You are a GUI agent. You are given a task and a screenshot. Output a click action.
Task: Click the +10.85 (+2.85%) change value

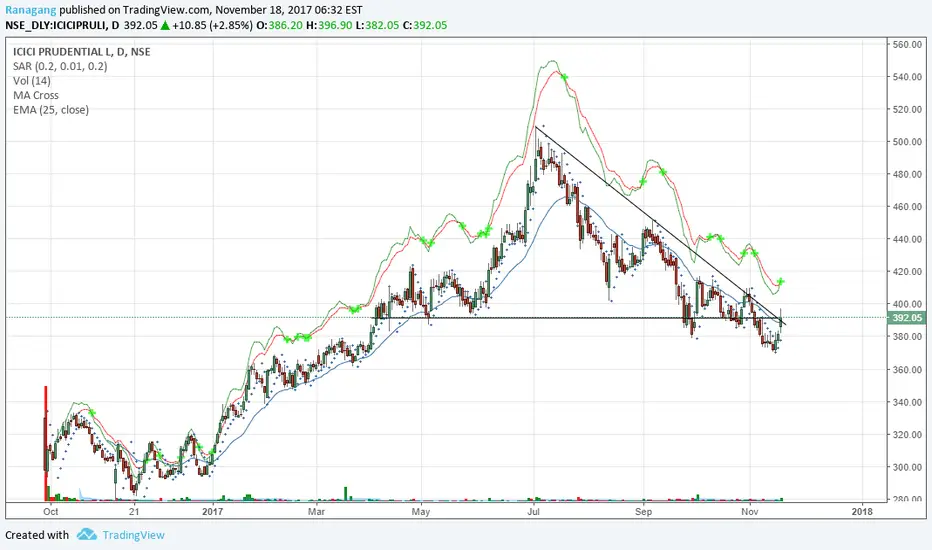(212, 25)
